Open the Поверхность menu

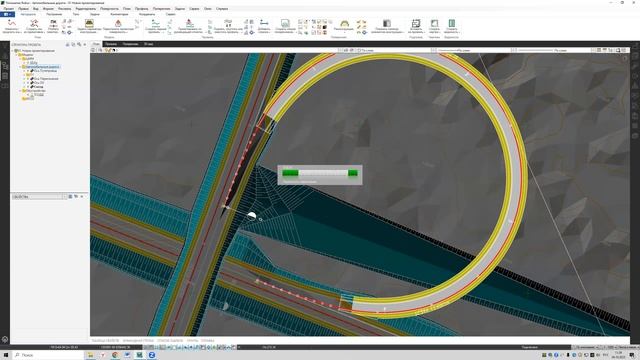coord(109,9)
